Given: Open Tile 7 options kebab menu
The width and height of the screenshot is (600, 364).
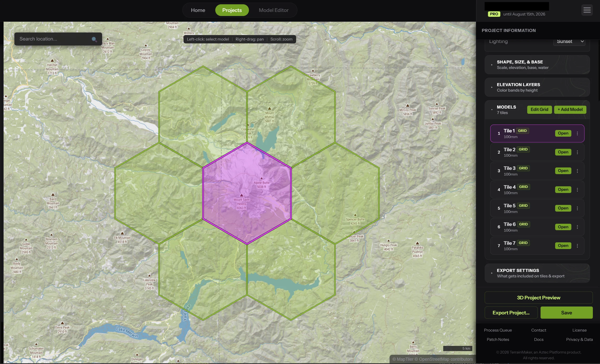Looking at the screenshot, I should pyautogui.click(x=577, y=246).
